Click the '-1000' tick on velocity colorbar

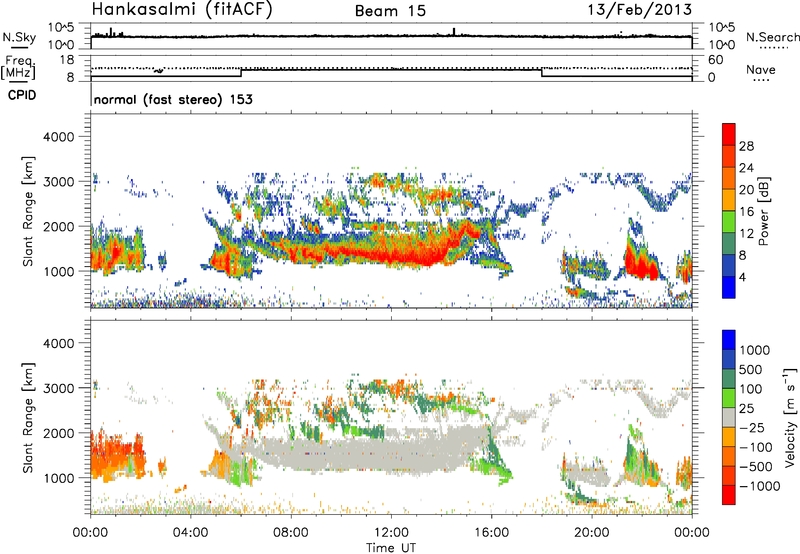759,486
